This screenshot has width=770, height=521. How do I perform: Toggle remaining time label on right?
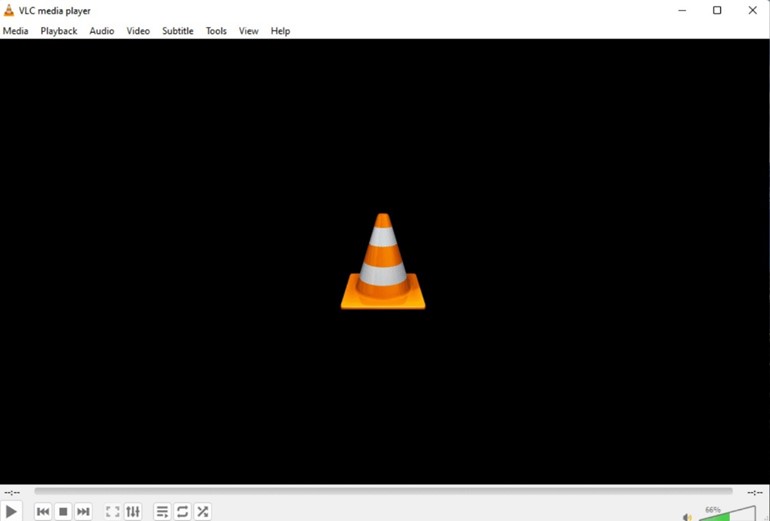point(755,492)
